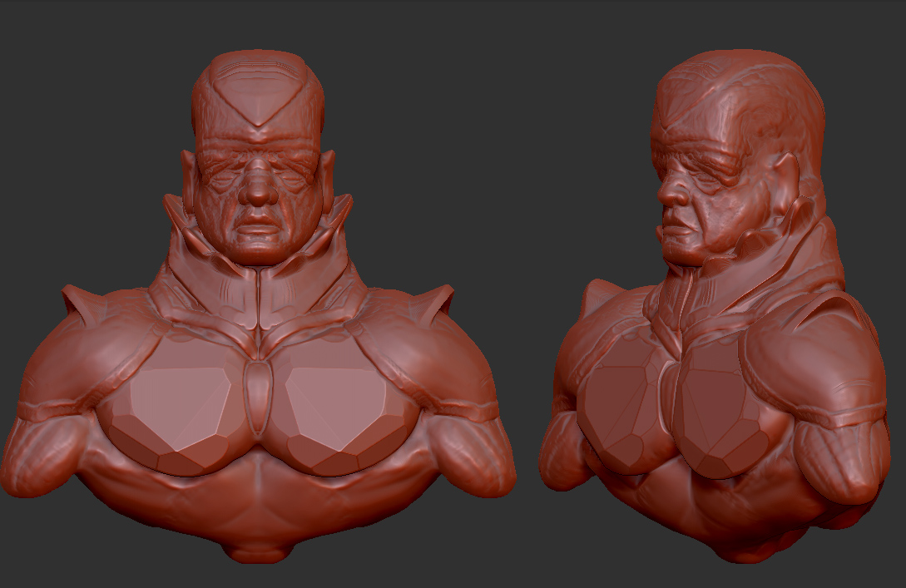Select the three-quarter view bust sculpt
This screenshot has width=906, height=588.
[715, 306]
